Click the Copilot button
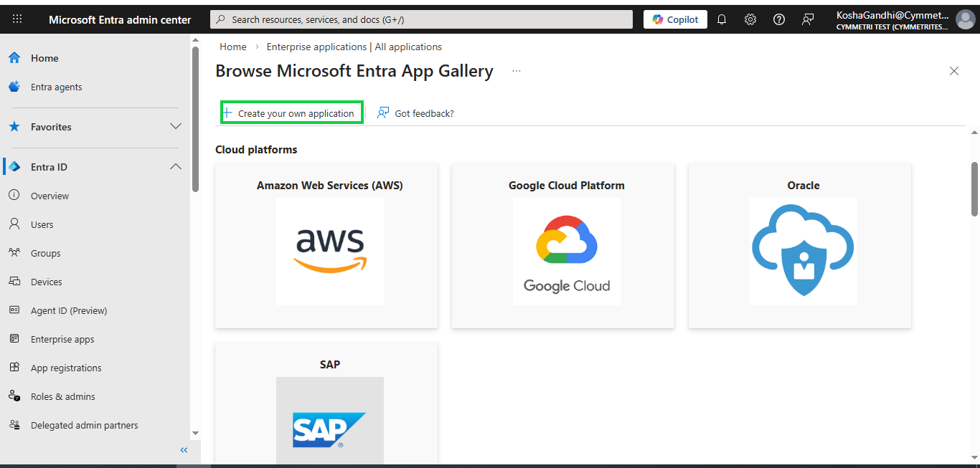 tap(675, 19)
